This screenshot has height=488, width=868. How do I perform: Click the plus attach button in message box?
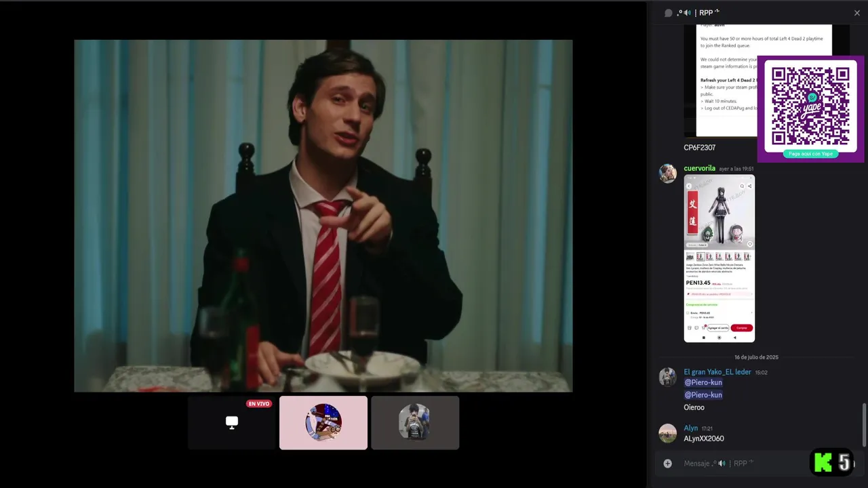tap(667, 464)
